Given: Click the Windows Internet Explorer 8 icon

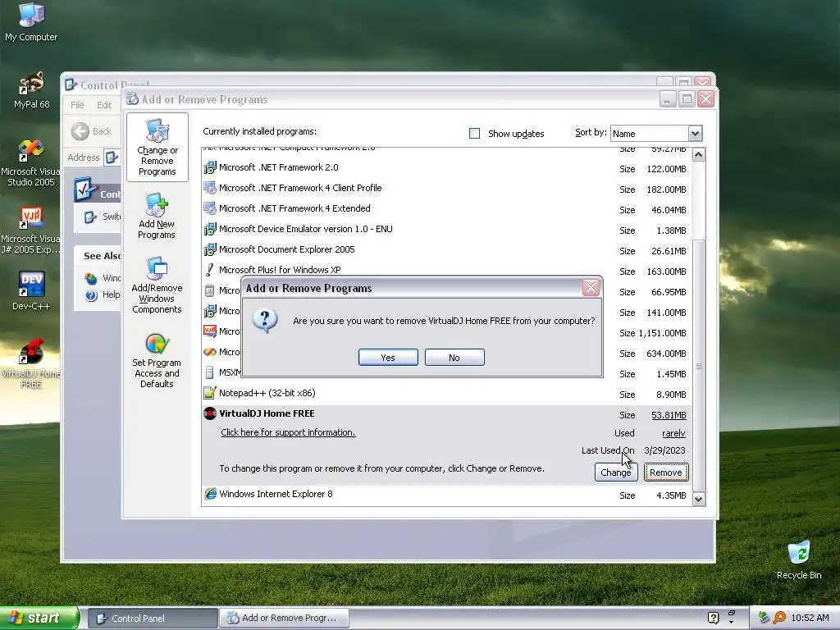Looking at the screenshot, I should coord(211,494).
